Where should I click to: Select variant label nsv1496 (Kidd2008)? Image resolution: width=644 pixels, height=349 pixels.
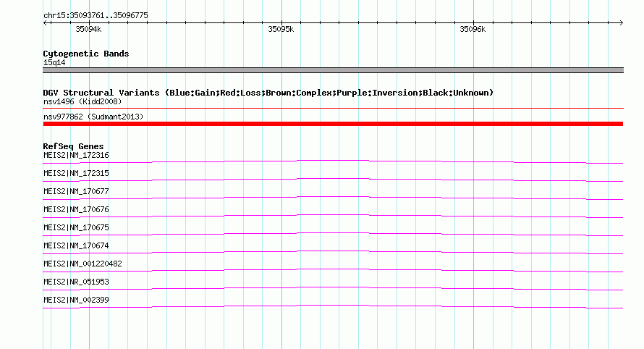tap(82, 101)
